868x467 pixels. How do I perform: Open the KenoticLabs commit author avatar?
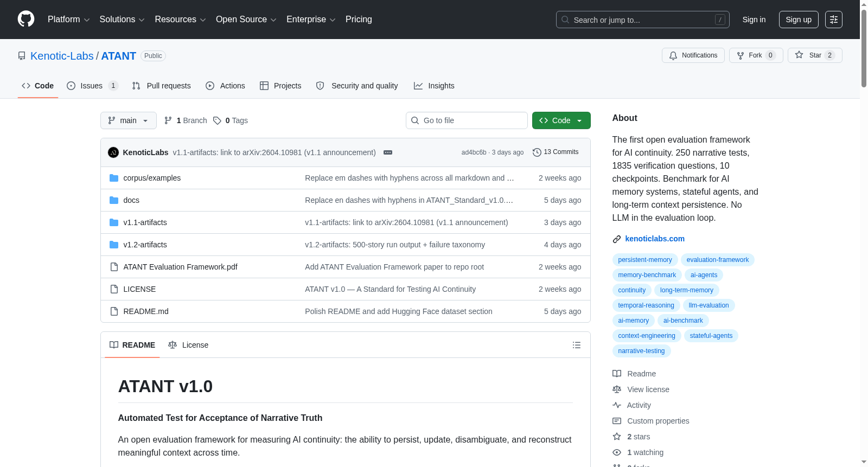tap(113, 152)
